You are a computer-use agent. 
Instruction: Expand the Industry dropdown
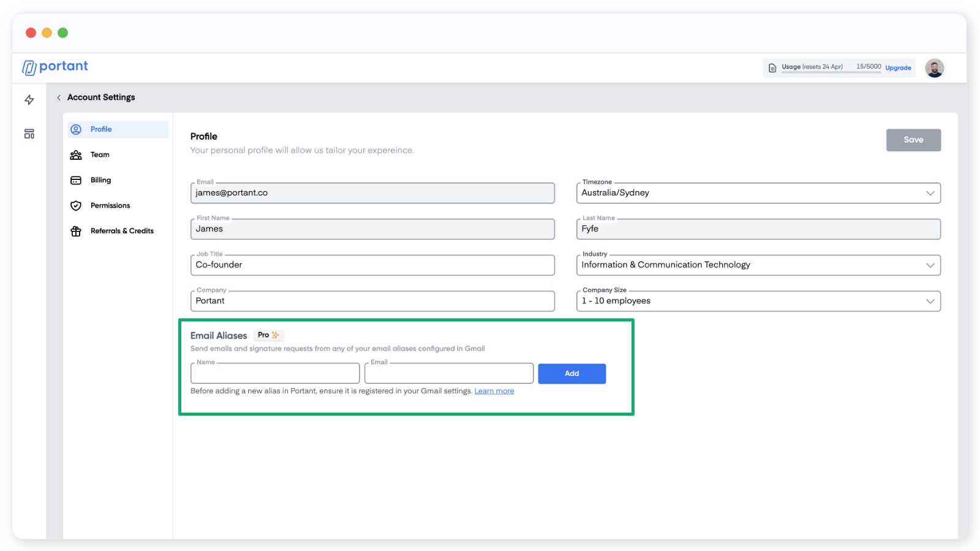click(x=930, y=265)
